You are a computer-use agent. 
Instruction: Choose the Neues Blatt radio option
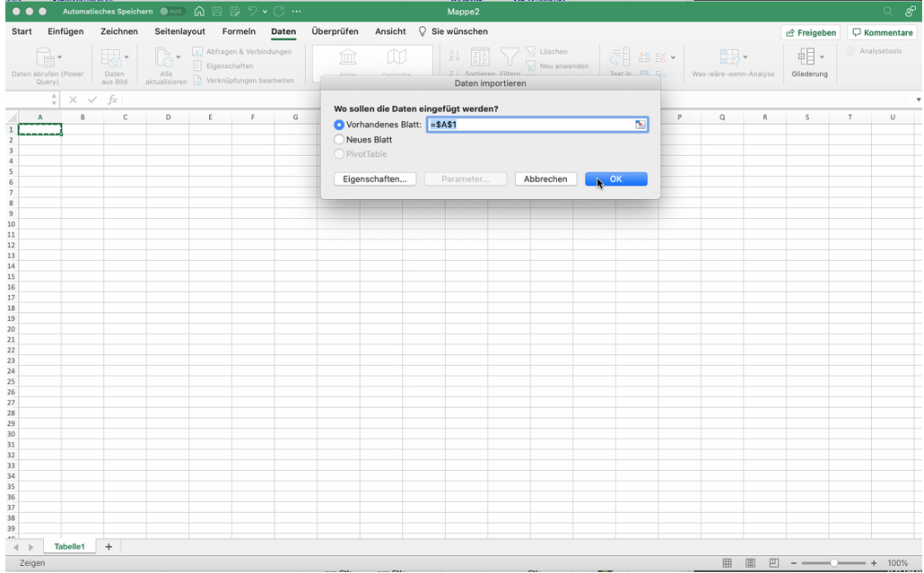(x=339, y=140)
